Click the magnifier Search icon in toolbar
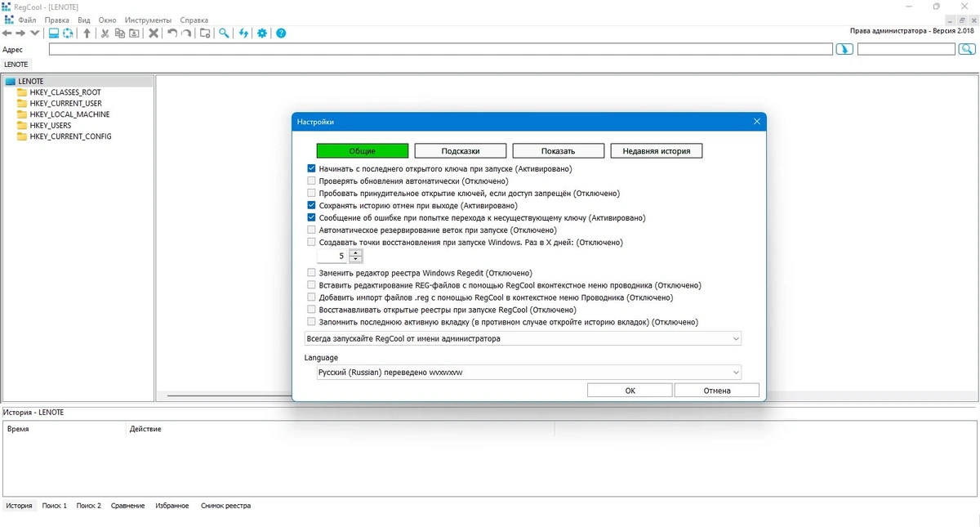This screenshot has width=980, height=527. (x=224, y=33)
